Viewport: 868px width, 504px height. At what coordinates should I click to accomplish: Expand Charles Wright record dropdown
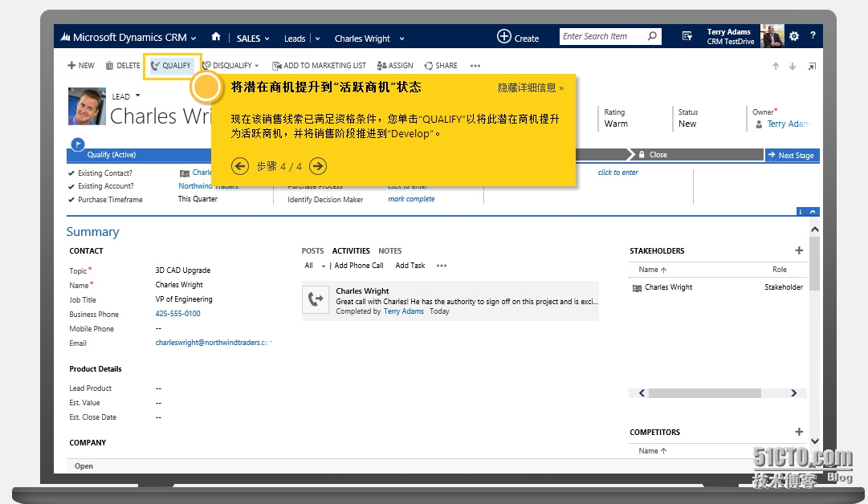[x=402, y=39]
